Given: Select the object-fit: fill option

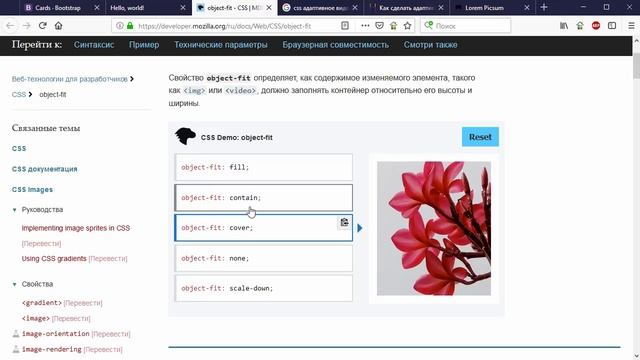Looking at the screenshot, I should click(x=264, y=167).
